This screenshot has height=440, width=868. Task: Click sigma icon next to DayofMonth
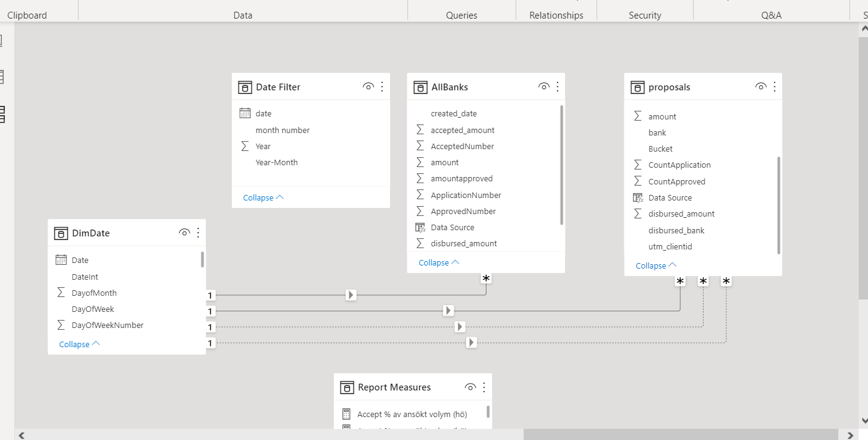[61, 293]
